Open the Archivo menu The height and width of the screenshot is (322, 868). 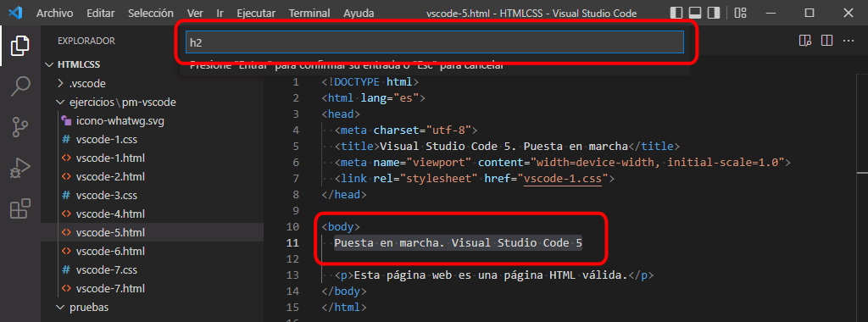pos(55,13)
